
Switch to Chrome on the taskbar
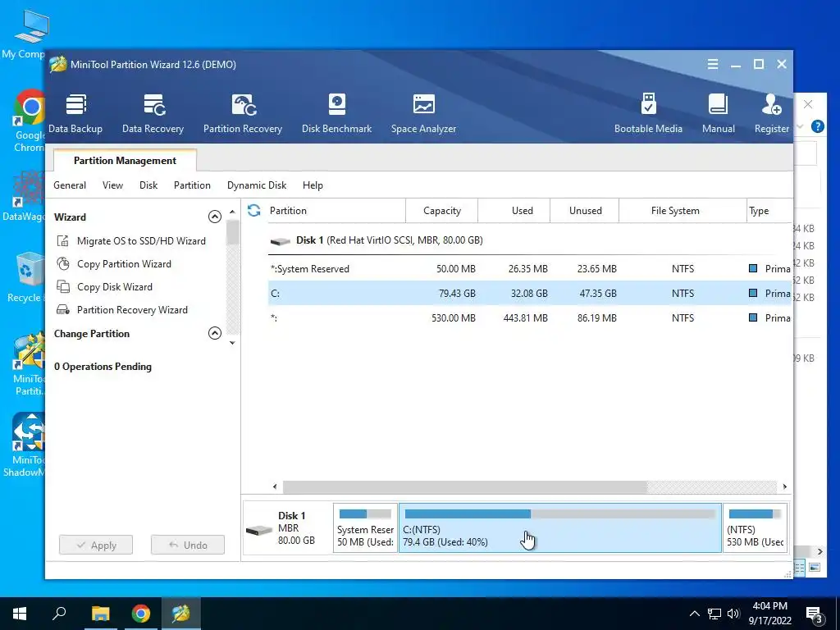pyautogui.click(x=141, y=614)
